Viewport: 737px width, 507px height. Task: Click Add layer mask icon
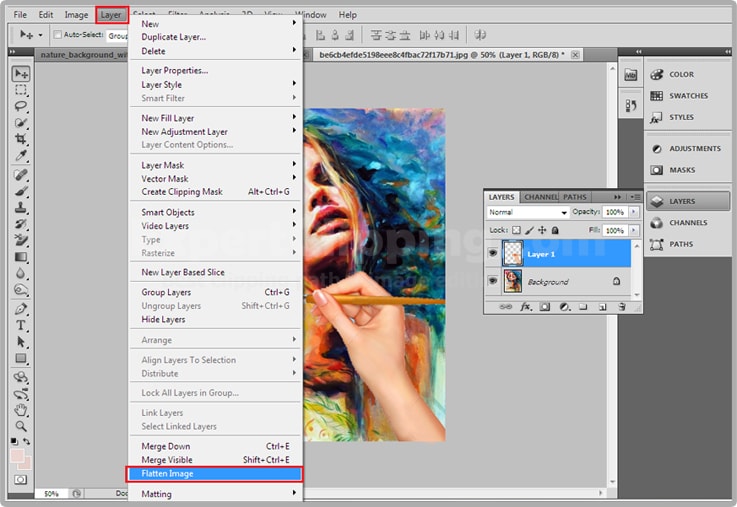(x=544, y=307)
